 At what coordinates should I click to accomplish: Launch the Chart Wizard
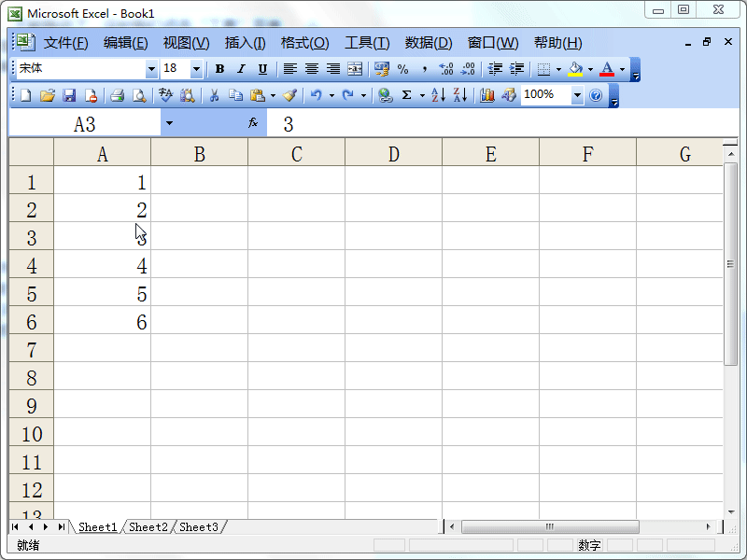(486, 95)
